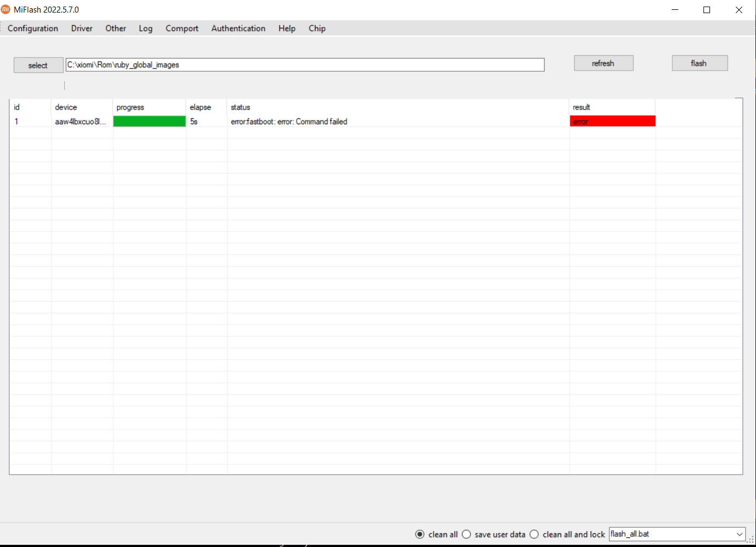This screenshot has height=547, width=756.
Task: Click the 'error:fastboot: error: Command failed' status
Action: pyautogui.click(x=289, y=122)
